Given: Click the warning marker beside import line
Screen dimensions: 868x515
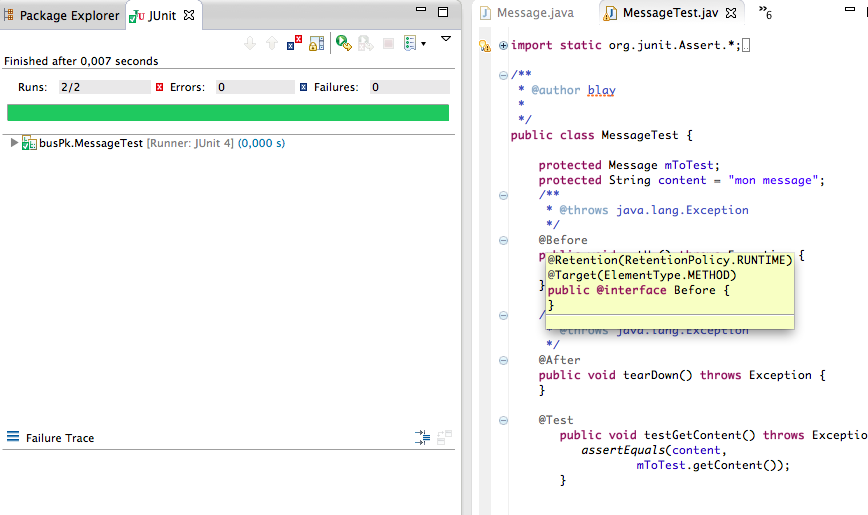Looking at the screenshot, I should [485, 45].
